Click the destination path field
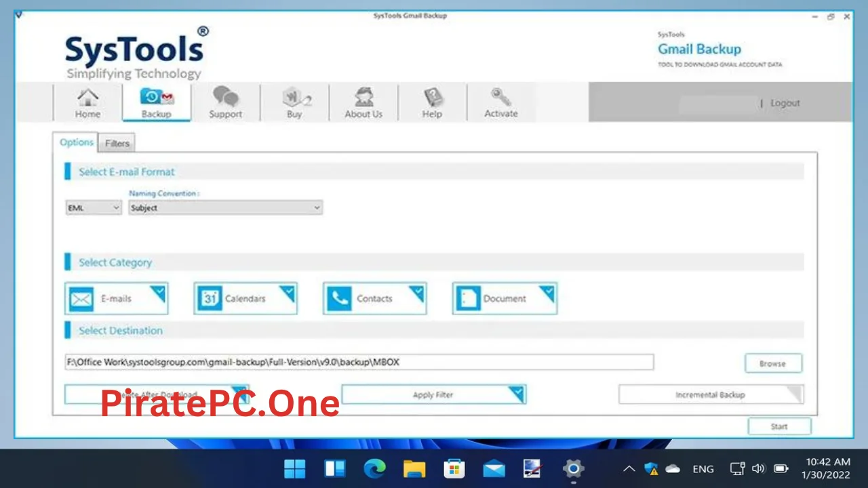 click(x=359, y=362)
